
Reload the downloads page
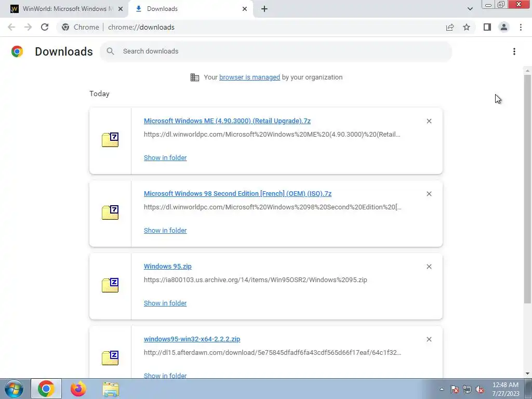point(45,27)
